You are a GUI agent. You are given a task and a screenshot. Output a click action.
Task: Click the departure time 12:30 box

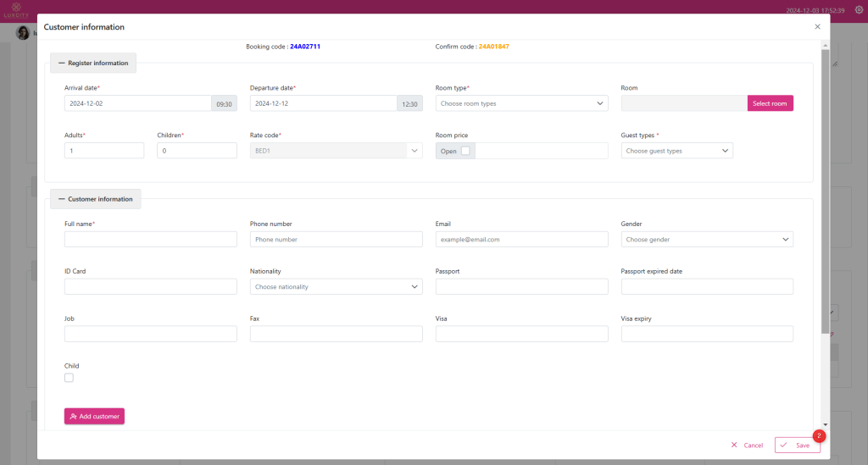409,103
